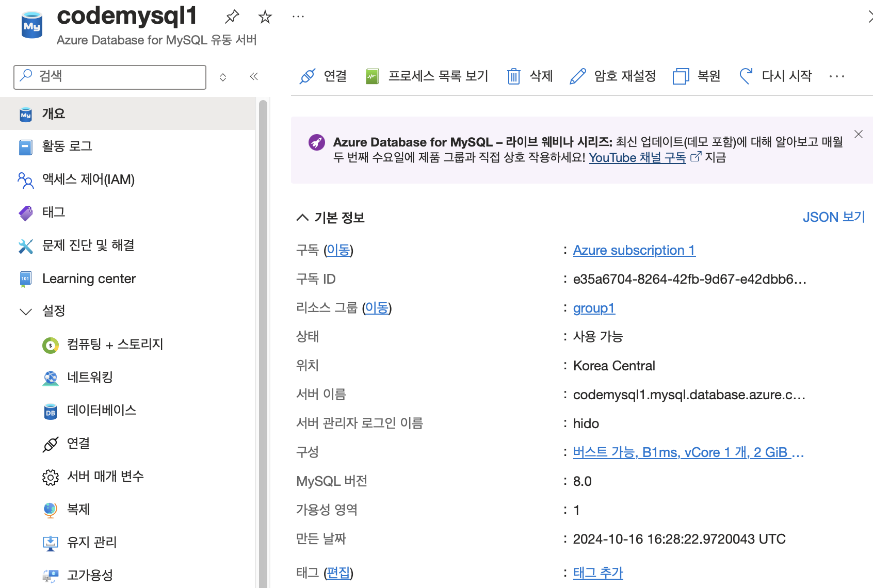Click 만든 날짜 value 2024-10-16
Screen dimensions: 873x588
pos(679,539)
